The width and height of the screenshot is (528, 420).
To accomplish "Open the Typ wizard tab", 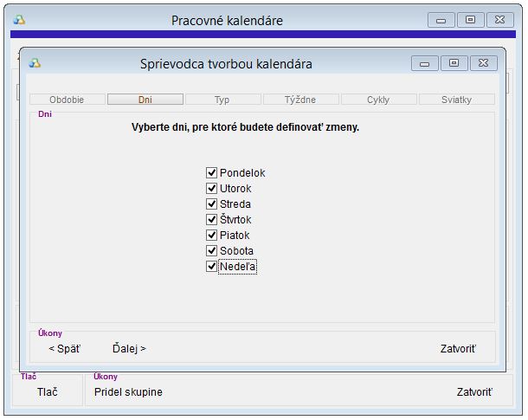I will tap(223, 100).
